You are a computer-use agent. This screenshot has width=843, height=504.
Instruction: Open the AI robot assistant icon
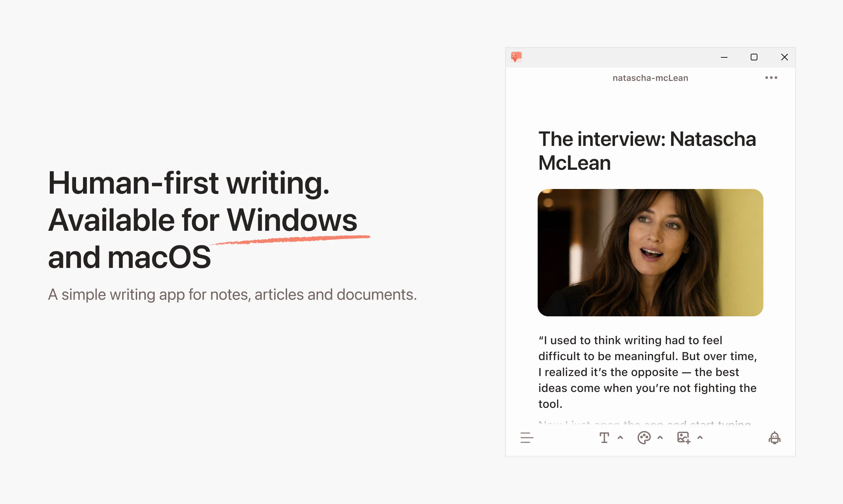click(775, 438)
